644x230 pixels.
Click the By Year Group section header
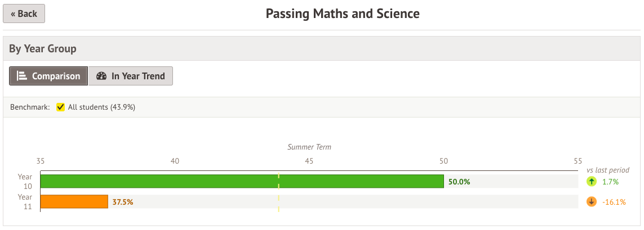tap(43, 49)
